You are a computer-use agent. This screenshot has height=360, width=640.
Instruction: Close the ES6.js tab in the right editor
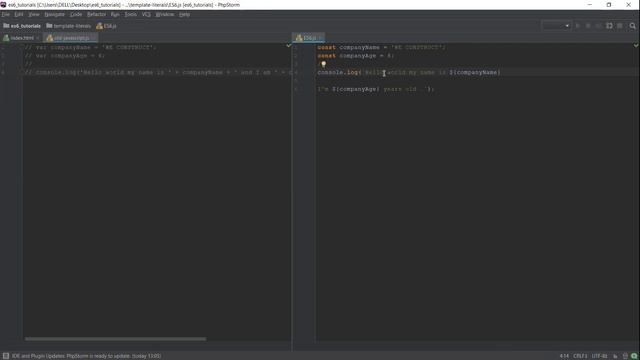click(x=321, y=38)
